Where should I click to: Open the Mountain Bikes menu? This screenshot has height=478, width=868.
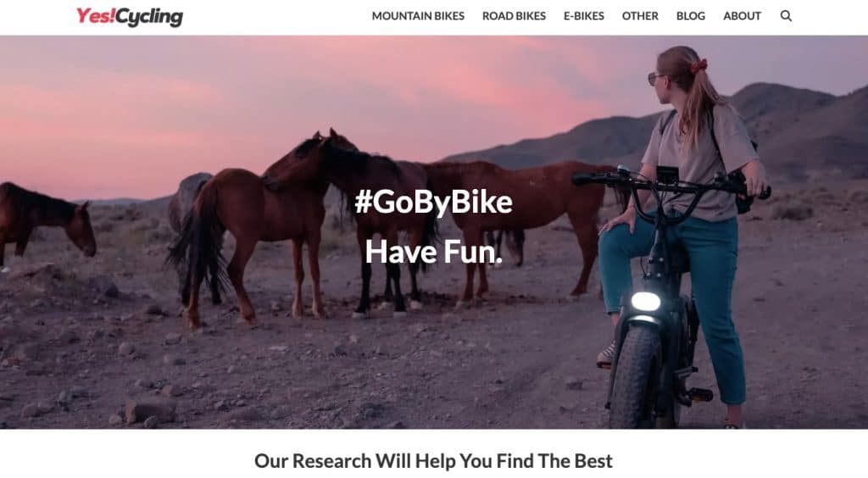tap(418, 16)
